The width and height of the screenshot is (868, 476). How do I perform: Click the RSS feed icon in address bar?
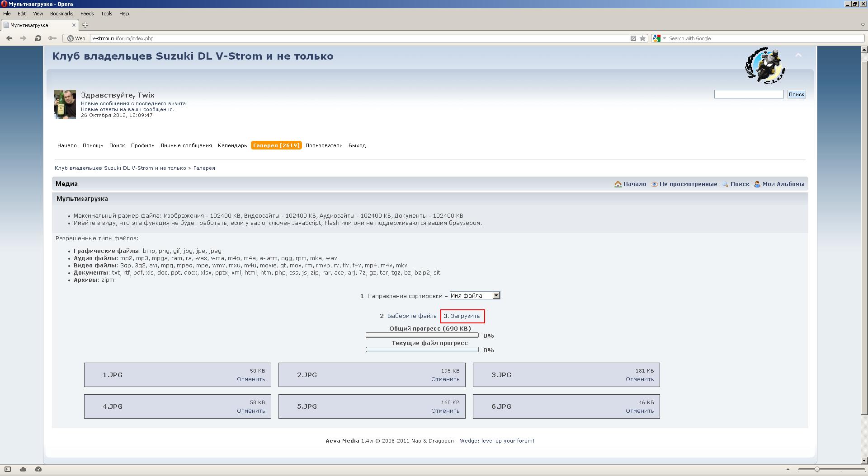click(633, 38)
